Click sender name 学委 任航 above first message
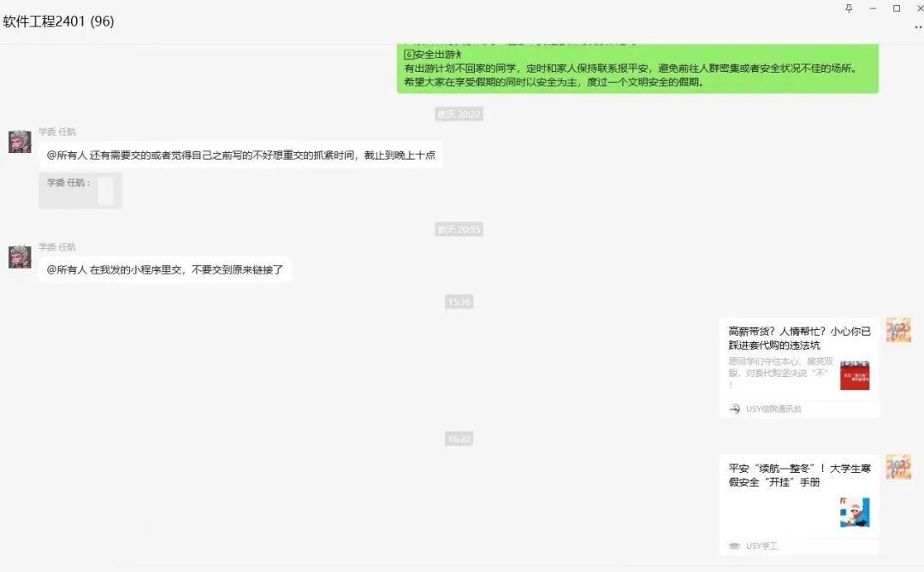The height and width of the screenshot is (572, 924). [x=57, y=132]
